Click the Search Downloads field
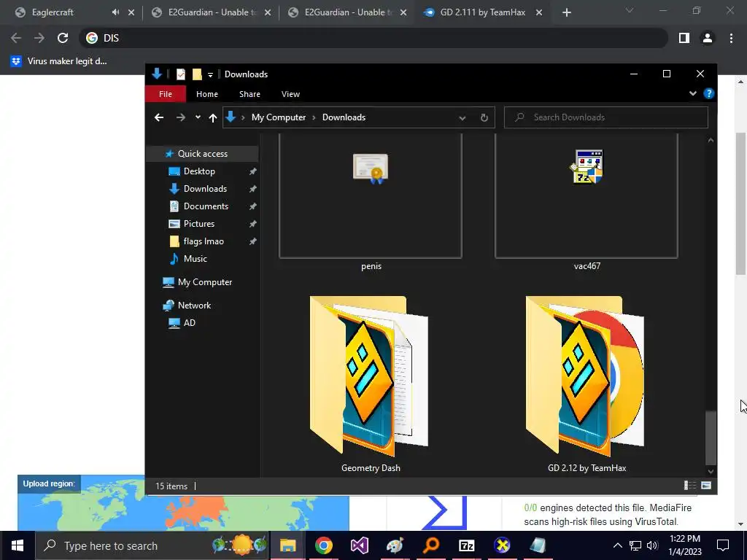Image resolution: width=747 pixels, height=560 pixels. pos(606,117)
